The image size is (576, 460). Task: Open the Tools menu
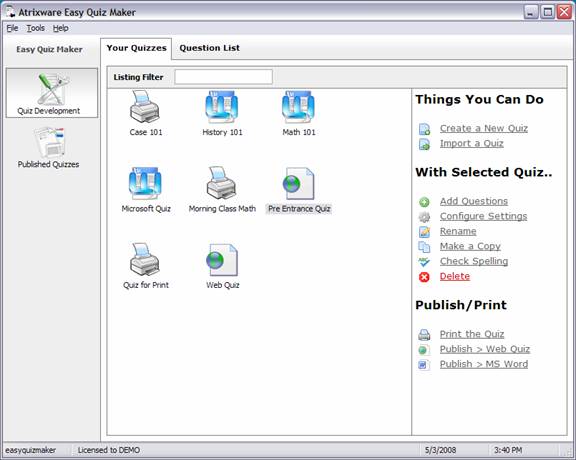tap(36, 28)
